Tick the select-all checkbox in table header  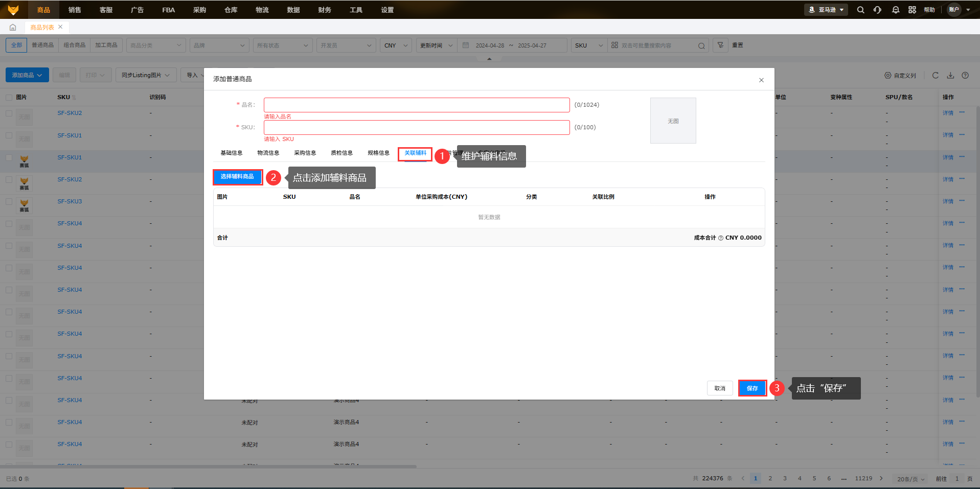pyautogui.click(x=9, y=97)
